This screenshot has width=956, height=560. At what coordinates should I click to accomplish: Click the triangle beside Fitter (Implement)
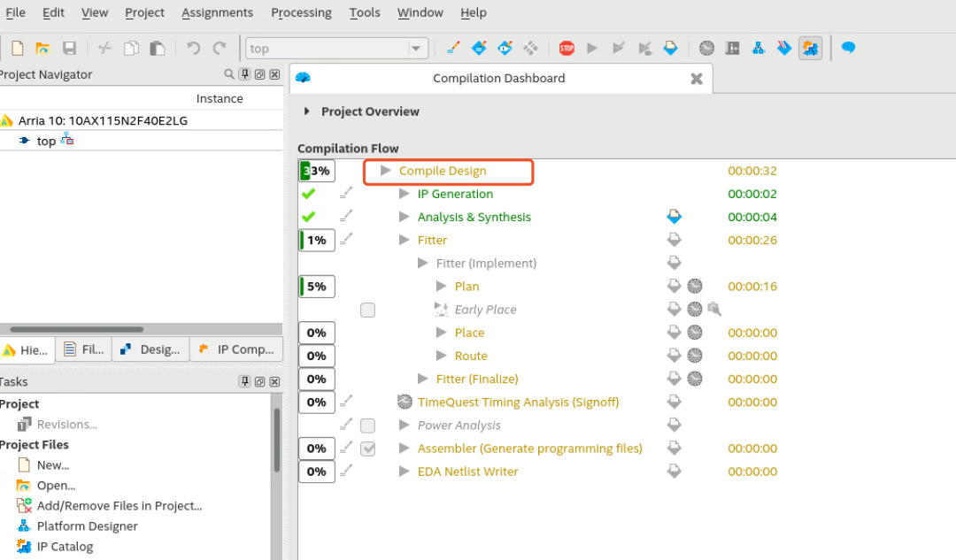point(422,264)
